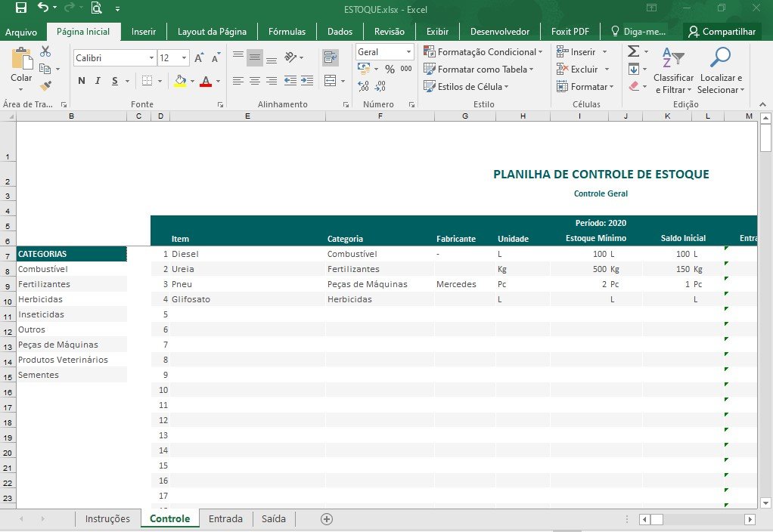773x532 pixels.
Task: Toggle underline formatting (S)
Action: [x=114, y=81]
